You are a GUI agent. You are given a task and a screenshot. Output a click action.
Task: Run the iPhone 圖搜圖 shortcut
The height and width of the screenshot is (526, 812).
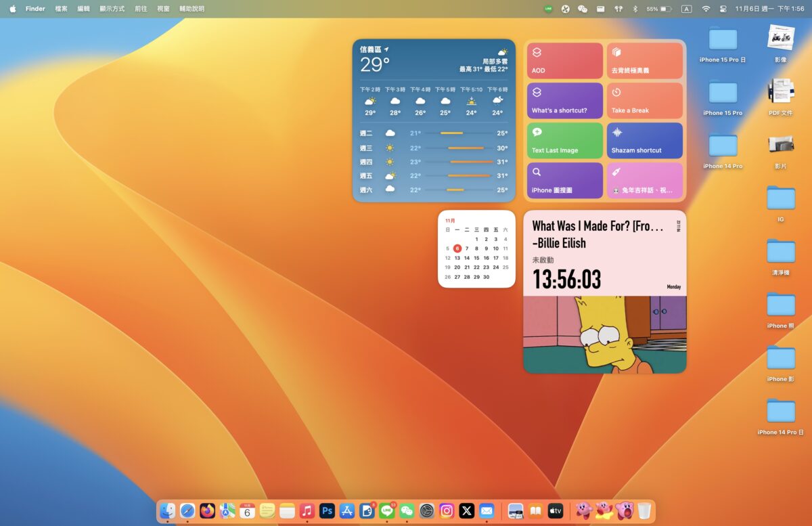pyautogui.click(x=565, y=180)
